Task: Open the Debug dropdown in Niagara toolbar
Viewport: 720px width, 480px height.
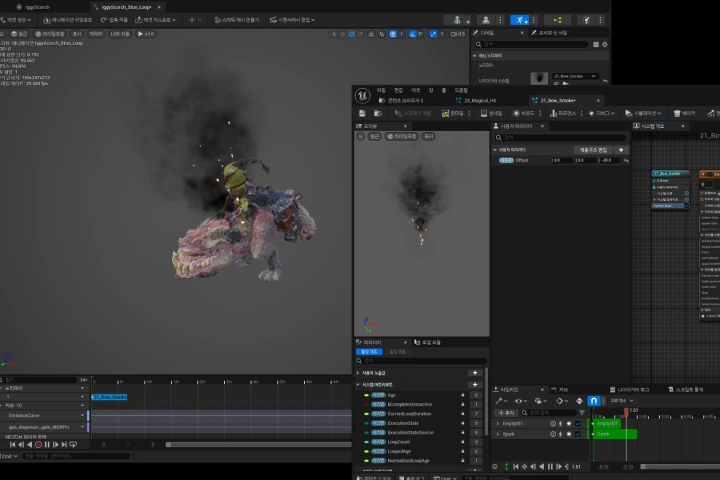Action: point(602,113)
